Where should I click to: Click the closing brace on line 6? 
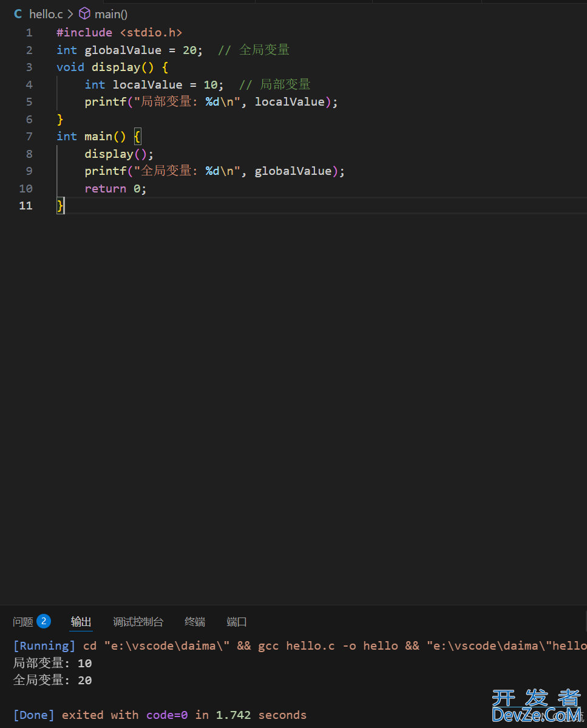60,120
